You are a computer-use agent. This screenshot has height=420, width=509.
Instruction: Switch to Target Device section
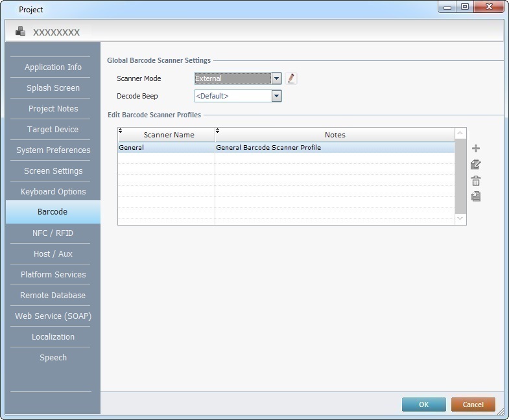pos(53,130)
